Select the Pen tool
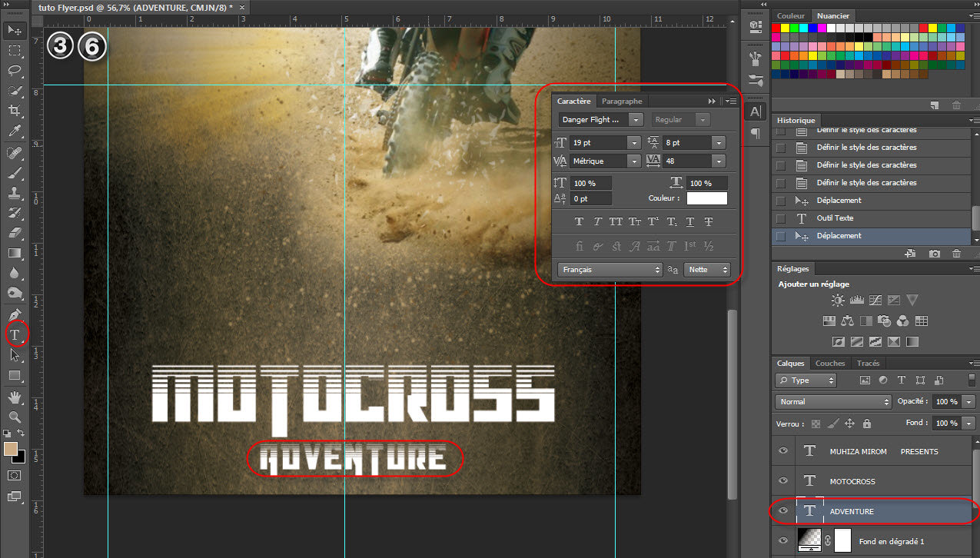The height and width of the screenshot is (558, 980). click(x=15, y=315)
